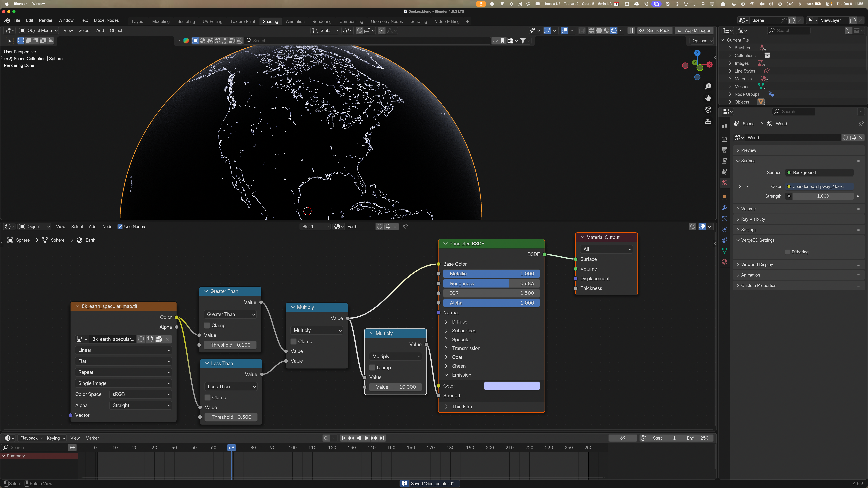Switch to the Layout workspace tab
The height and width of the screenshot is (488, 868).
point(138,22)
